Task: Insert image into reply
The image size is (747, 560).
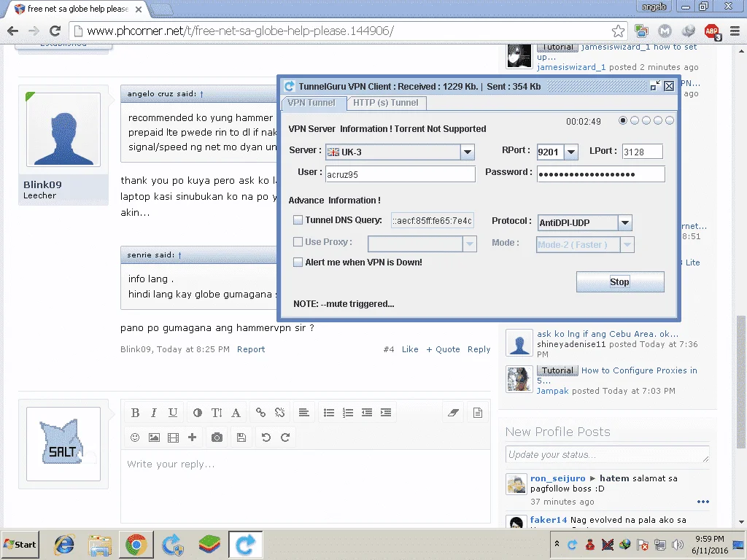Action: coord(154,437)
